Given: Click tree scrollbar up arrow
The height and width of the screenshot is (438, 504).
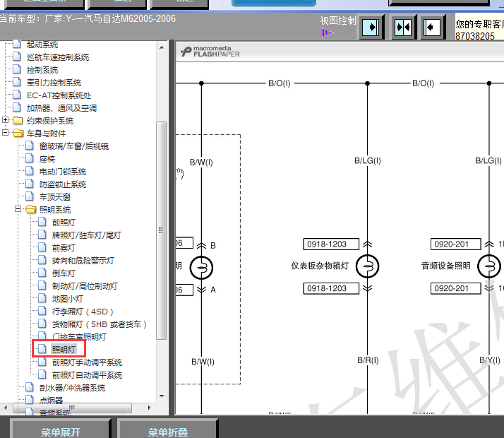Looking at the screenshot, I should (x=162, y=47).
